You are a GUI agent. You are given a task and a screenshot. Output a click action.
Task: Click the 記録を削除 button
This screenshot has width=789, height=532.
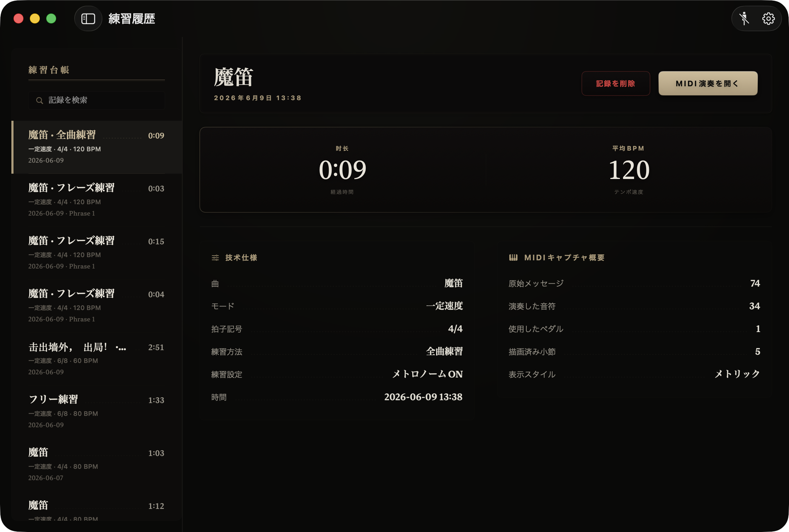coord(616,83)
